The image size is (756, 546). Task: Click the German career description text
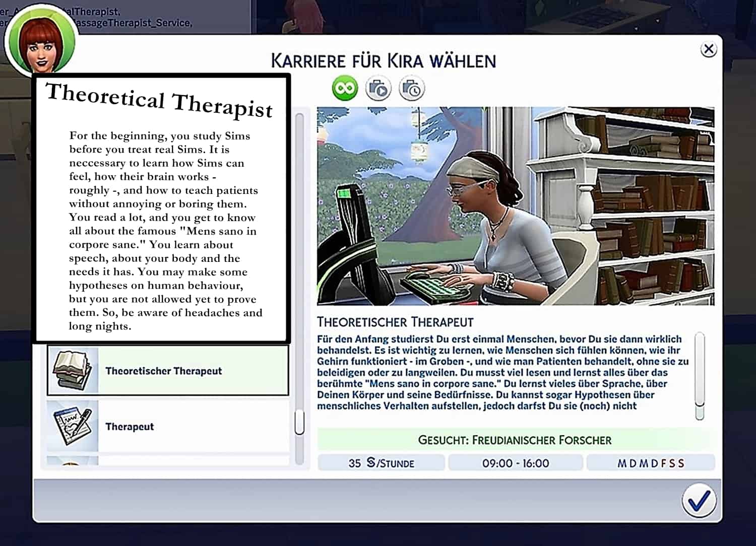[502, 372]
